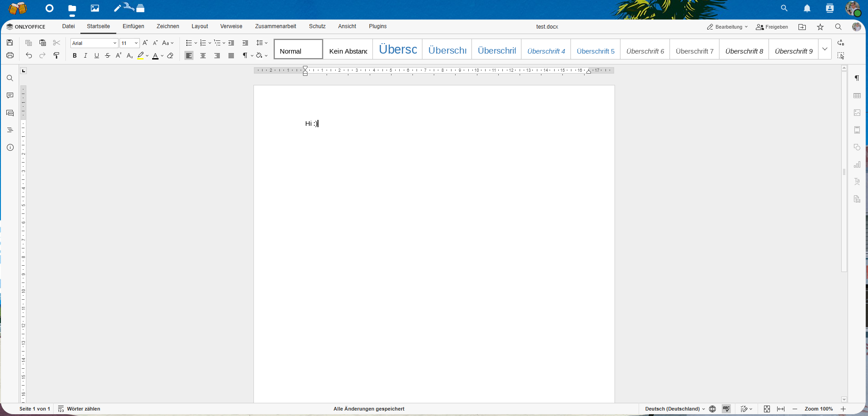Click the Freigeben share button

click(x=772, y=27)
